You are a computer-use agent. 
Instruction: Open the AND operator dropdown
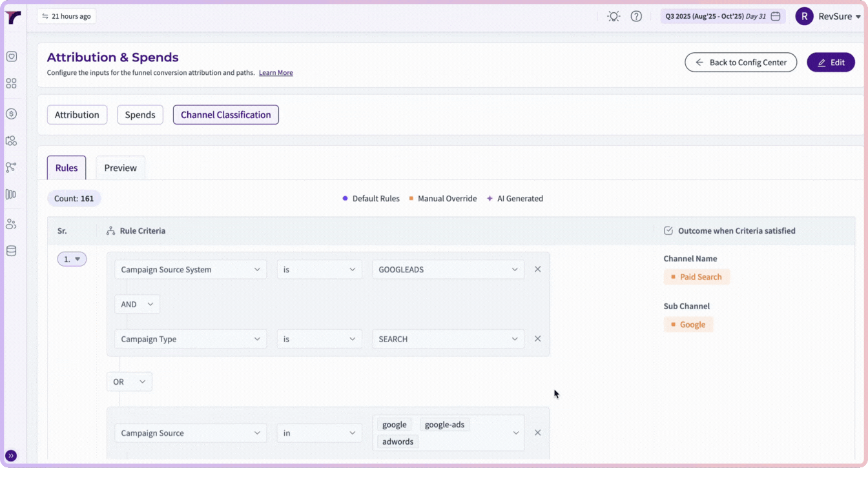click(x=137, y=304)
